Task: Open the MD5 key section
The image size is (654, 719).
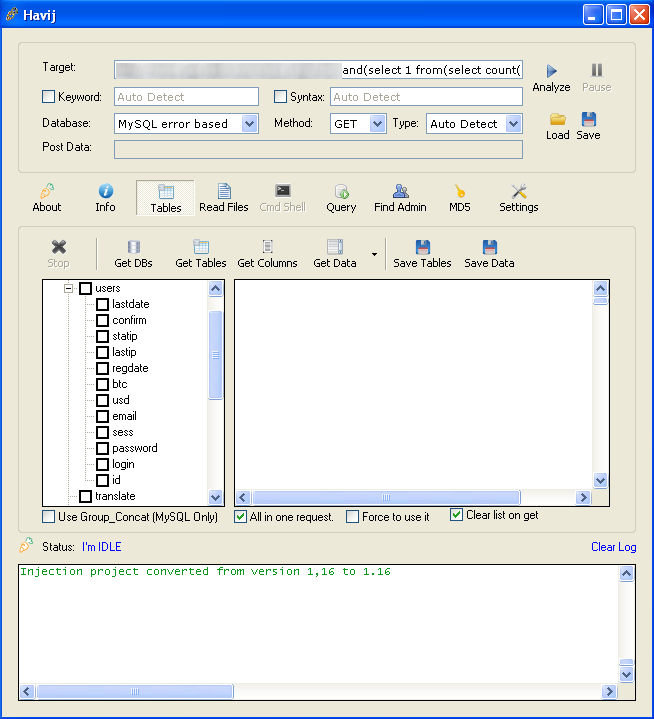Action: (460, 198)
